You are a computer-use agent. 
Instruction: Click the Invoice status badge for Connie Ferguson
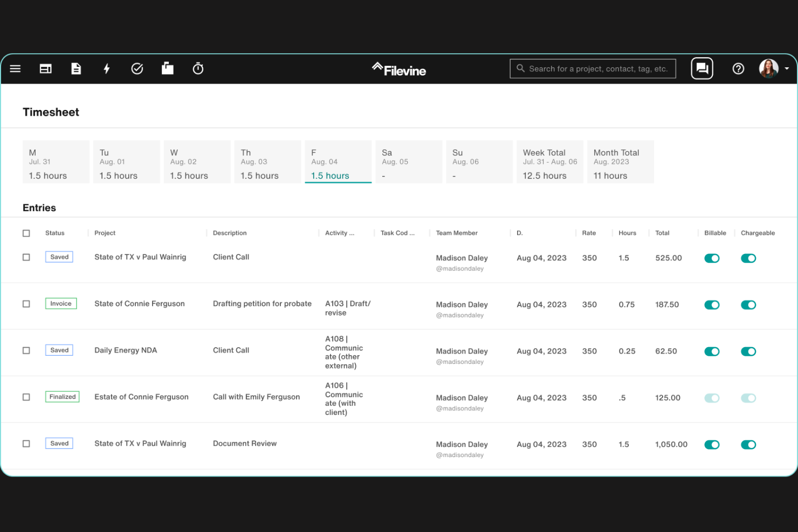[60, 303]
